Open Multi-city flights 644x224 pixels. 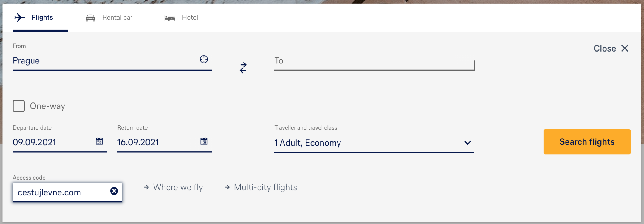(265, 187)
